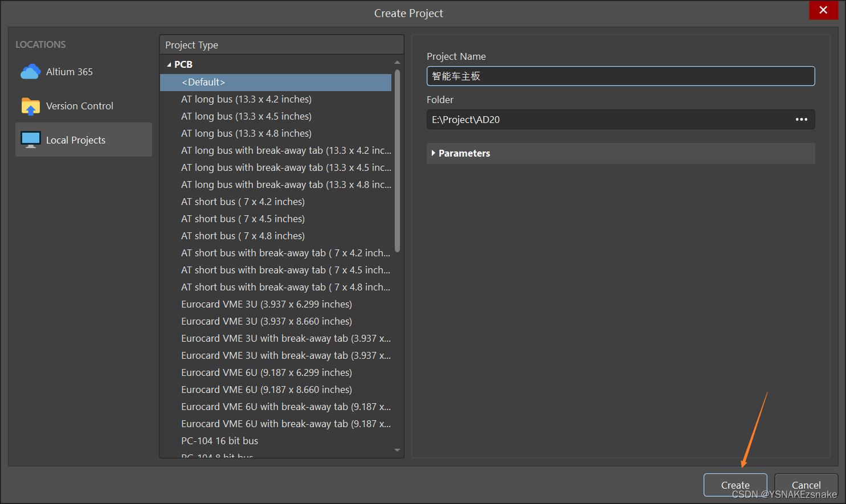Select Eurocard VME 6U (9.187 x 8.660 inches)
The width and height of the screenshot is (846, 504).
(x=276, y=390)
